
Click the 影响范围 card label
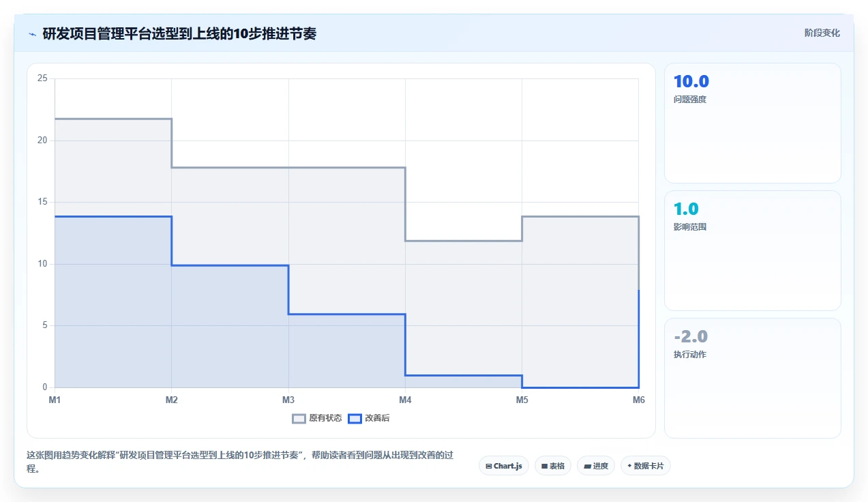(690, 227)
